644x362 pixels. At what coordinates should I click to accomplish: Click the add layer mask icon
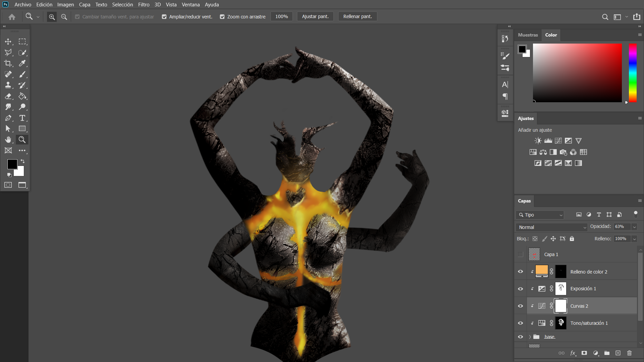pos(584,353)
